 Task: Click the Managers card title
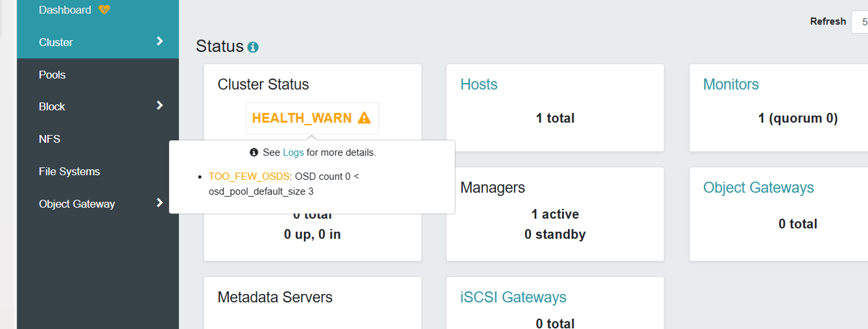(493, 188)
